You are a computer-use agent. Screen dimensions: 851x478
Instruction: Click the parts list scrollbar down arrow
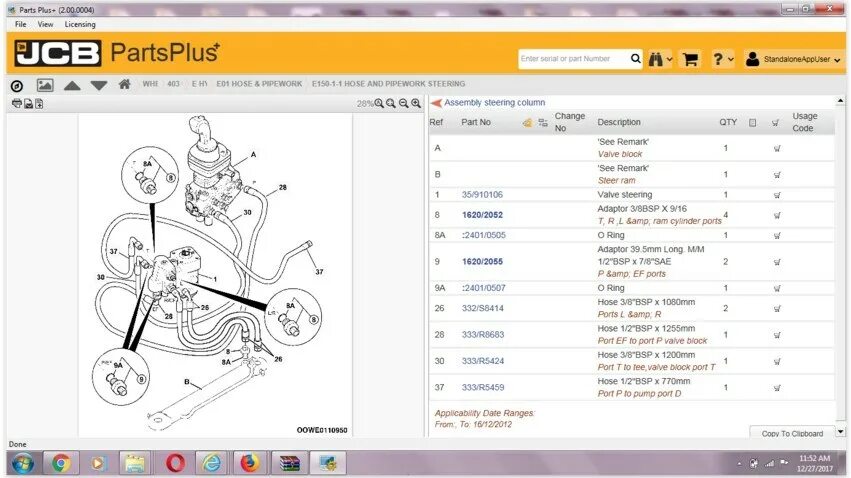(840, 432)
